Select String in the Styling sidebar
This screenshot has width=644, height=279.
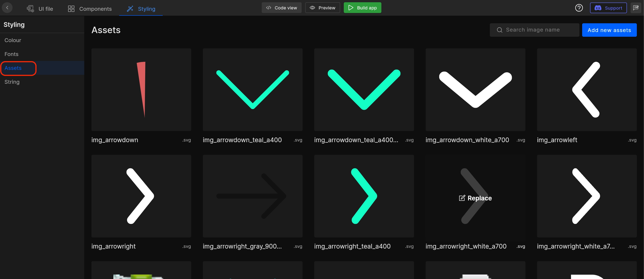point(42,82)
